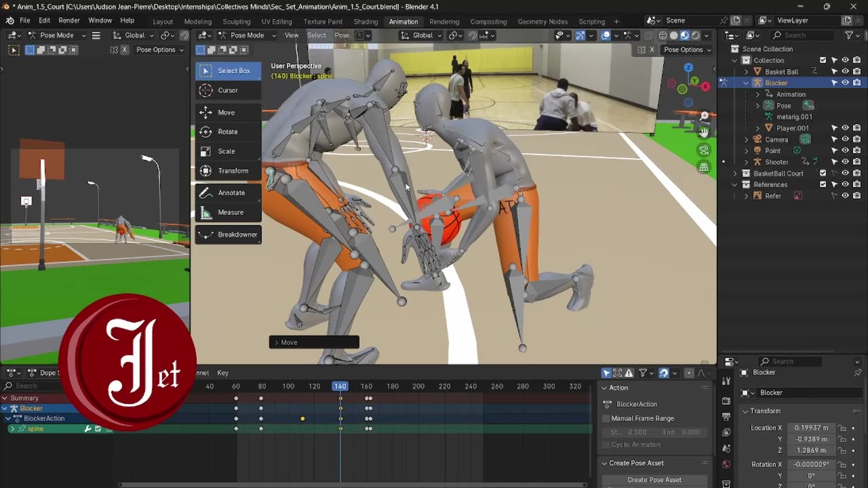
Task: Click the Create Pose Asset button
Action: [x=654, y=480]
